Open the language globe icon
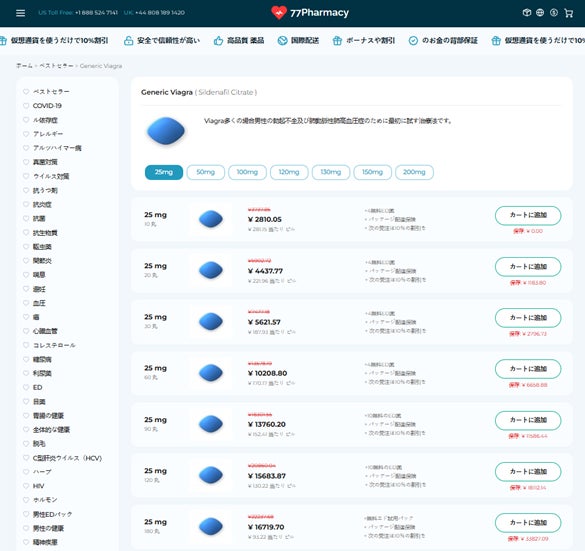 pos(540,13)
